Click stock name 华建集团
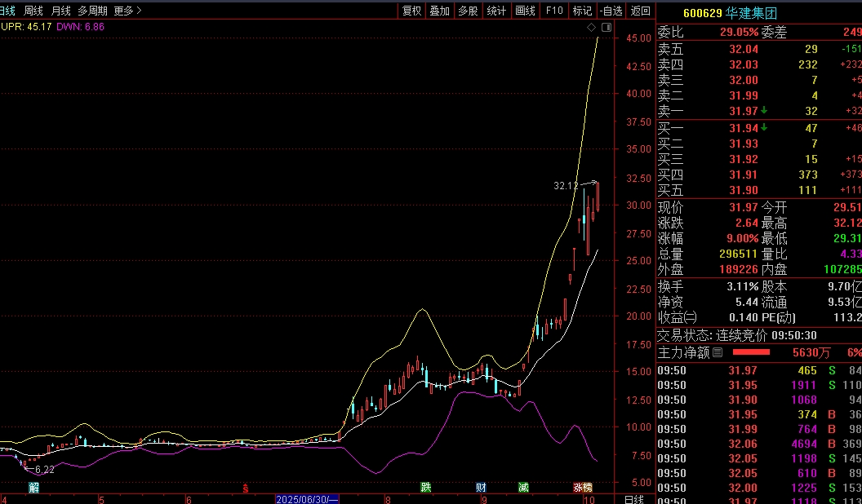 752,12
